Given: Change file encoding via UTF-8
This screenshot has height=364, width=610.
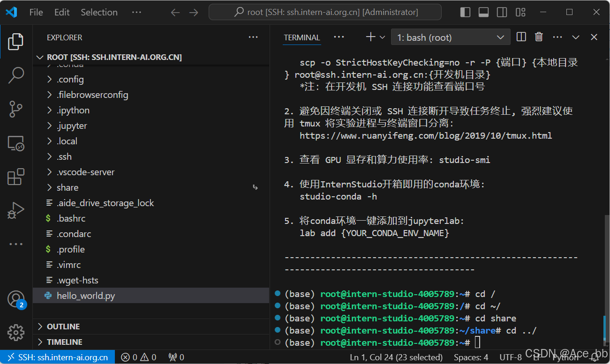Looking at the screenshot, I should 511,357.
